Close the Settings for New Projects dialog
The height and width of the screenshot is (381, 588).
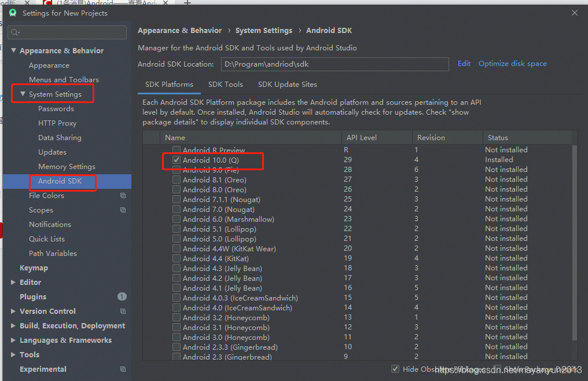tap(575, 13)
